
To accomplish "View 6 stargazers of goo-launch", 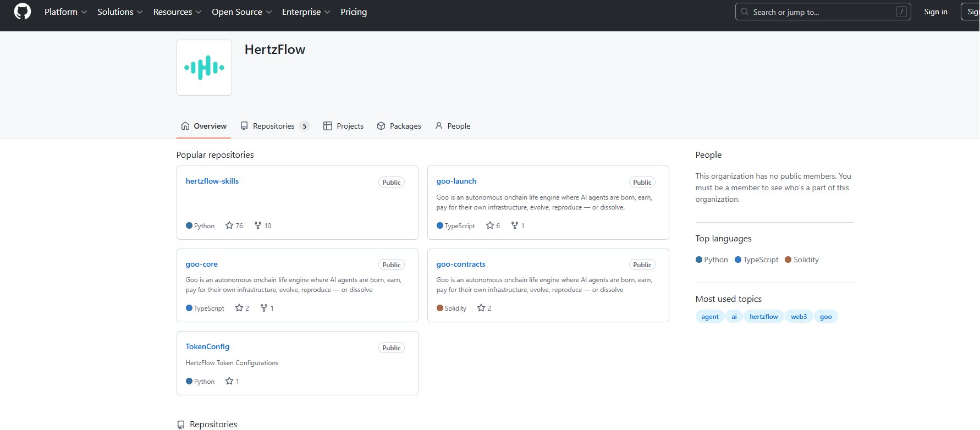I will click(493, 225).
